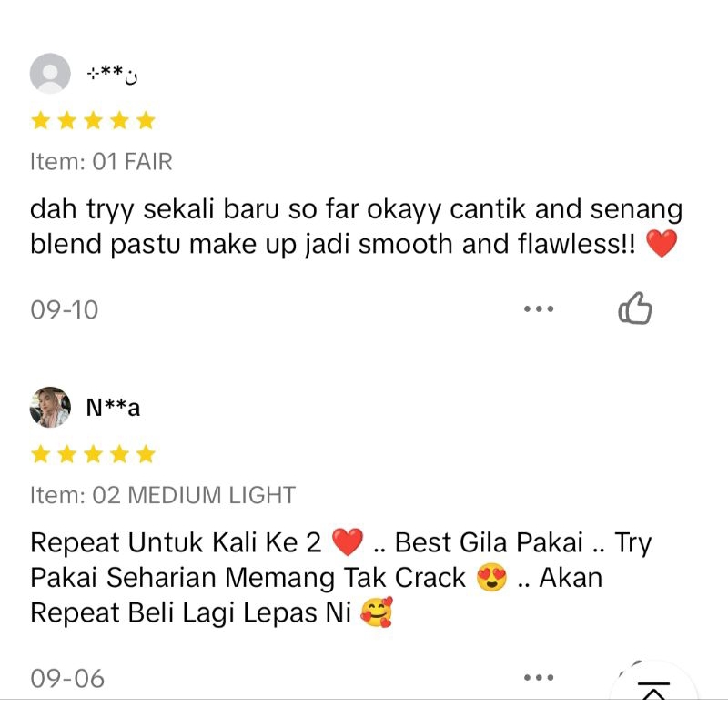
Task: Tap the scroll-to-top arrow button
Action: tap(653, 690)
